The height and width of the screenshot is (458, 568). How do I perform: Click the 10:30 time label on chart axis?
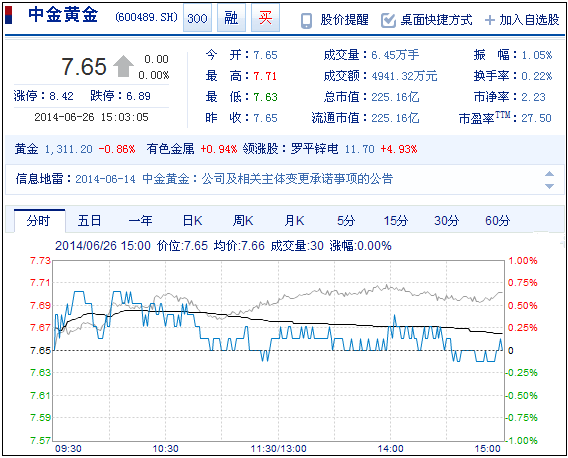[166, 449]
